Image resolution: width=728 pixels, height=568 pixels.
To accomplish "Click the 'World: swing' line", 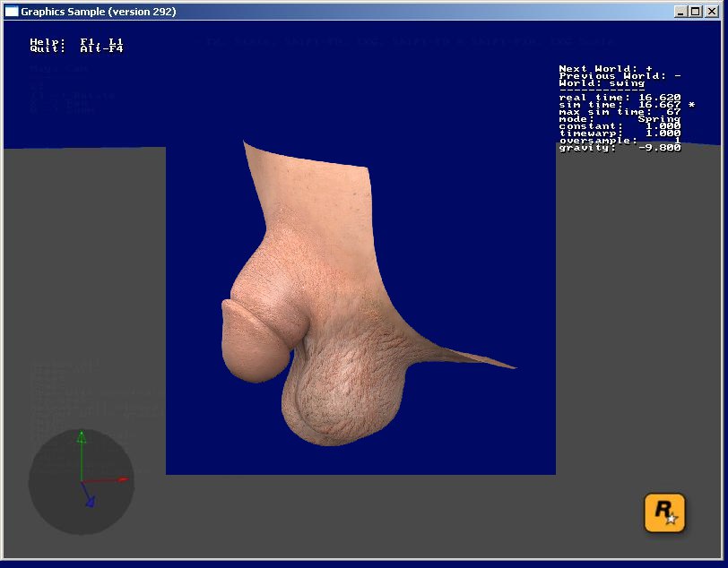I will [602, 83].
